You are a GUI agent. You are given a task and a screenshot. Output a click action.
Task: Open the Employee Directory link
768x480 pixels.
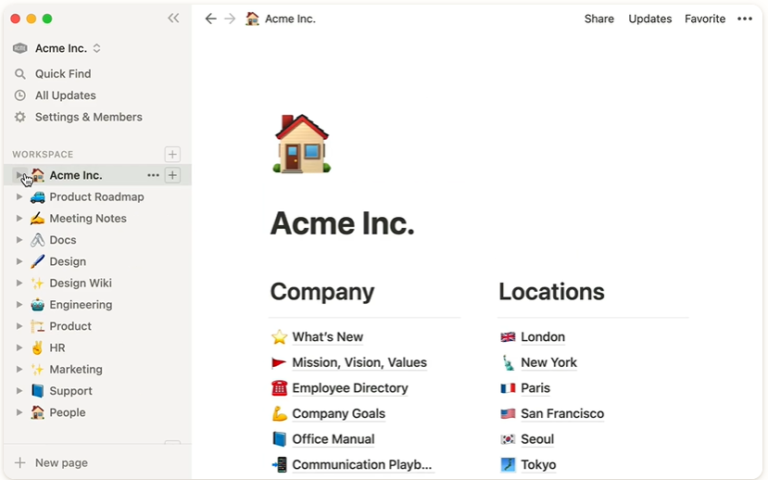pos(349,388)
